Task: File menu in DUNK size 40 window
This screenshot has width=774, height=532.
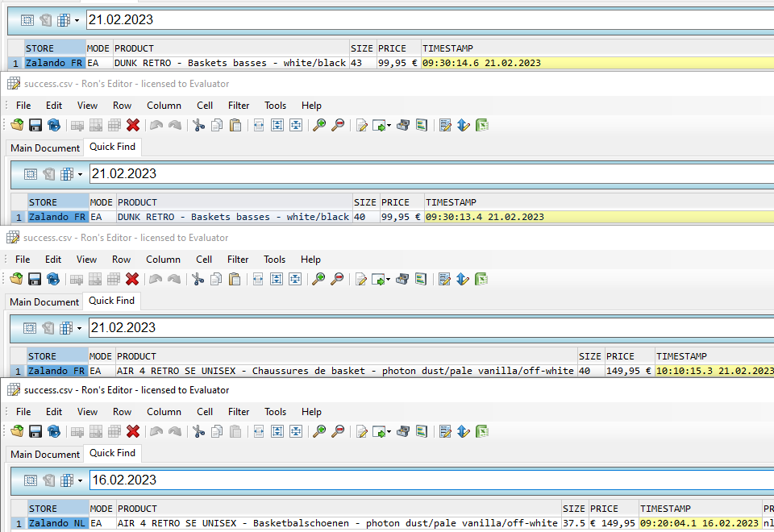Action: click(x=23, y=106)
